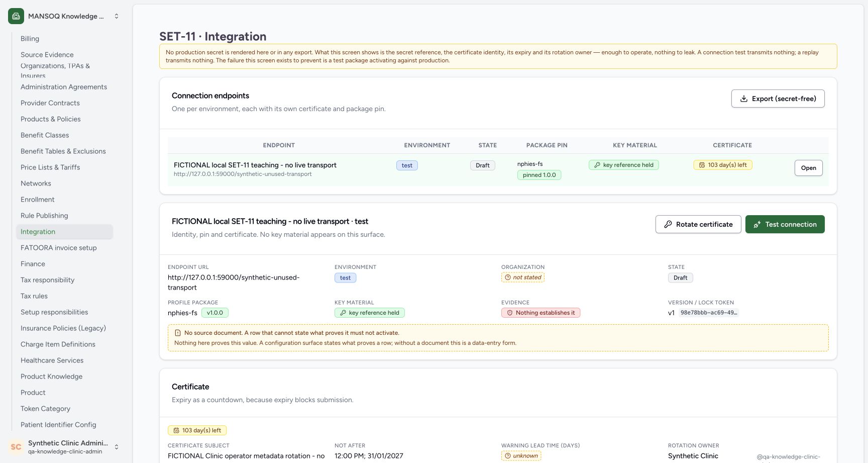Click calendar icon in table's 103 day(s) left

point(702,165)
